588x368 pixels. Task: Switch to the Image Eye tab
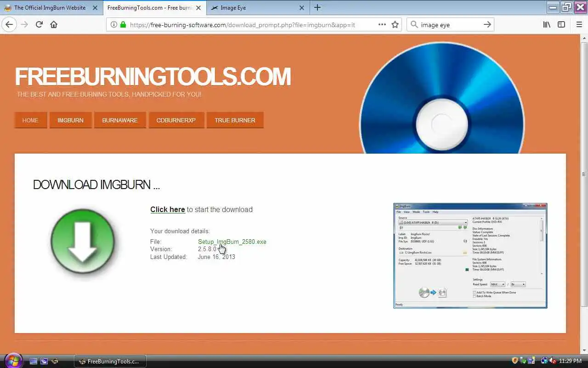[x=258, y=7]
